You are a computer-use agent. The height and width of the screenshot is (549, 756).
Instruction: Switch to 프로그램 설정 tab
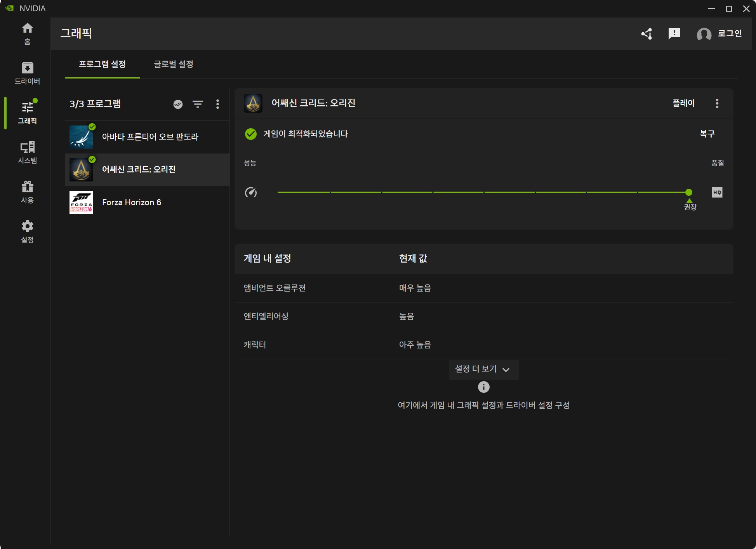102,64
